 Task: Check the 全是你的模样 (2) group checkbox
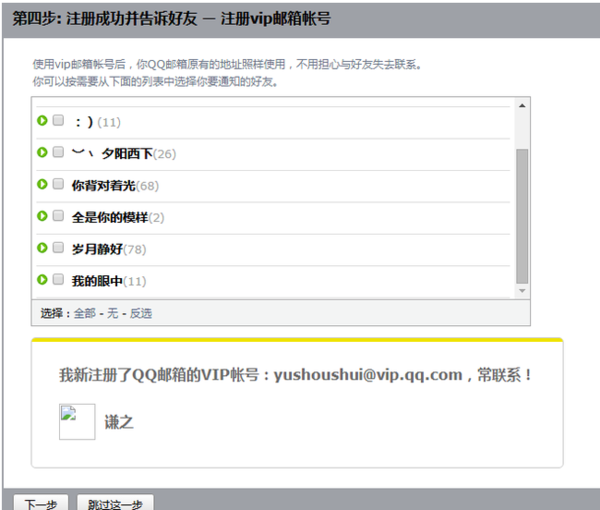[58, 215]
